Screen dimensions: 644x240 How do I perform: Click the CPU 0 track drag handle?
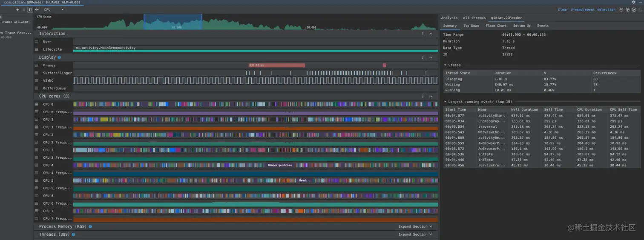pos(37,104)
